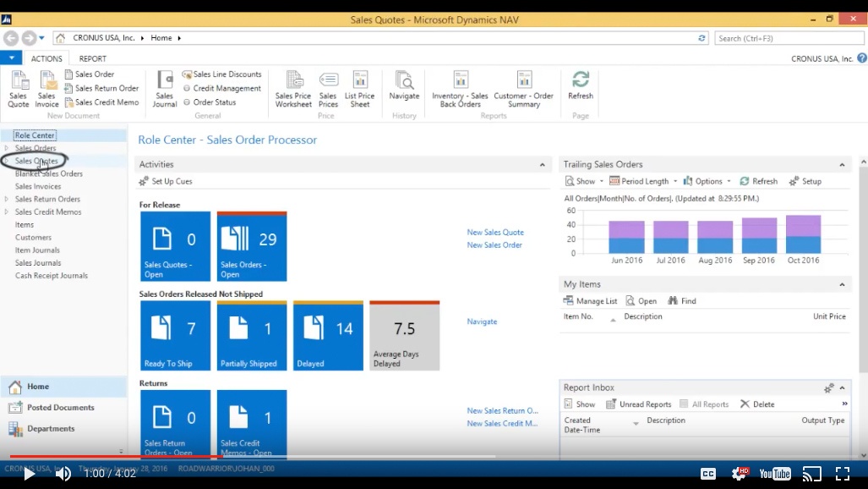Click Open in My Items
Image resolution: width=868 pixels, height=489 pixels.
[641, 301]
